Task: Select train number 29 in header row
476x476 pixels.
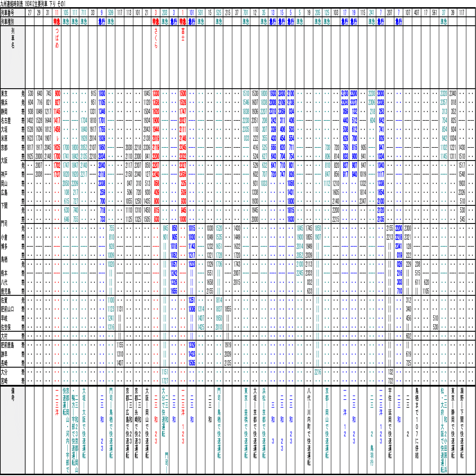Action: (x=39, y=13)
